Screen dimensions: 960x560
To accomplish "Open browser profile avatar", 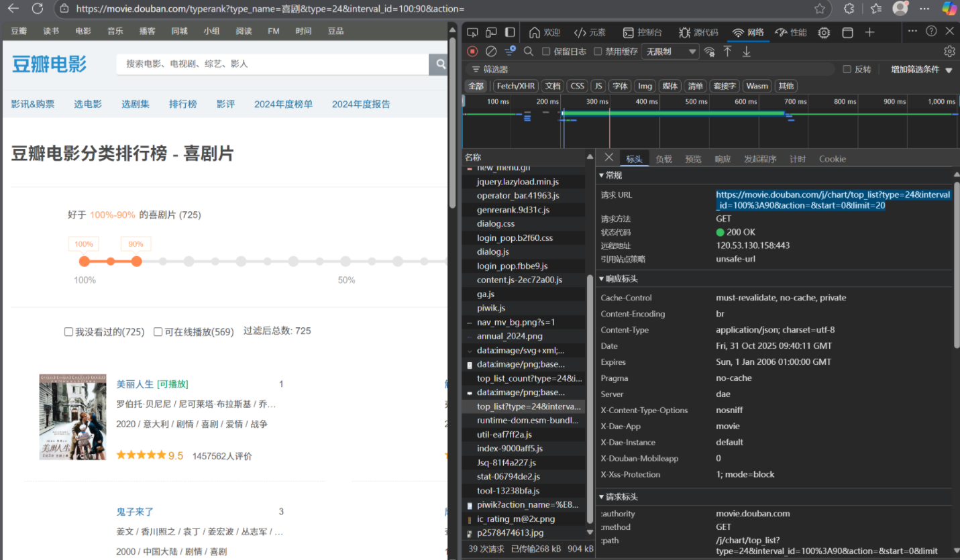I will coord(900,9).
